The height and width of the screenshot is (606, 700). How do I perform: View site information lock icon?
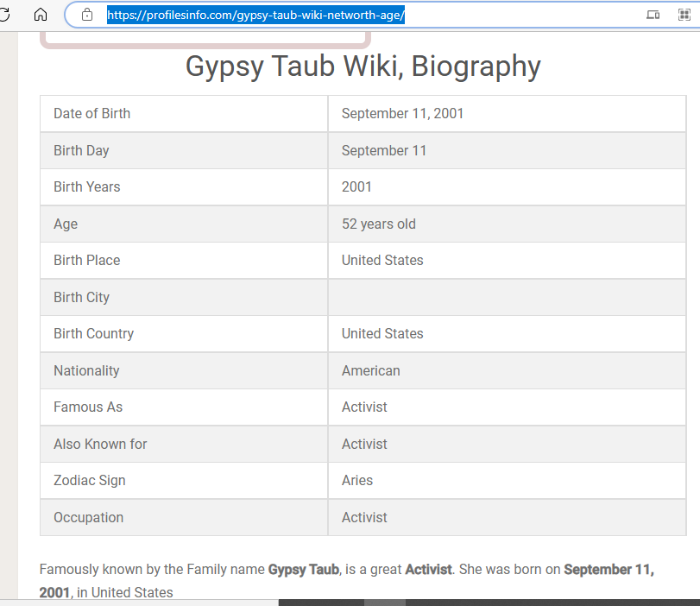(87, 16)
